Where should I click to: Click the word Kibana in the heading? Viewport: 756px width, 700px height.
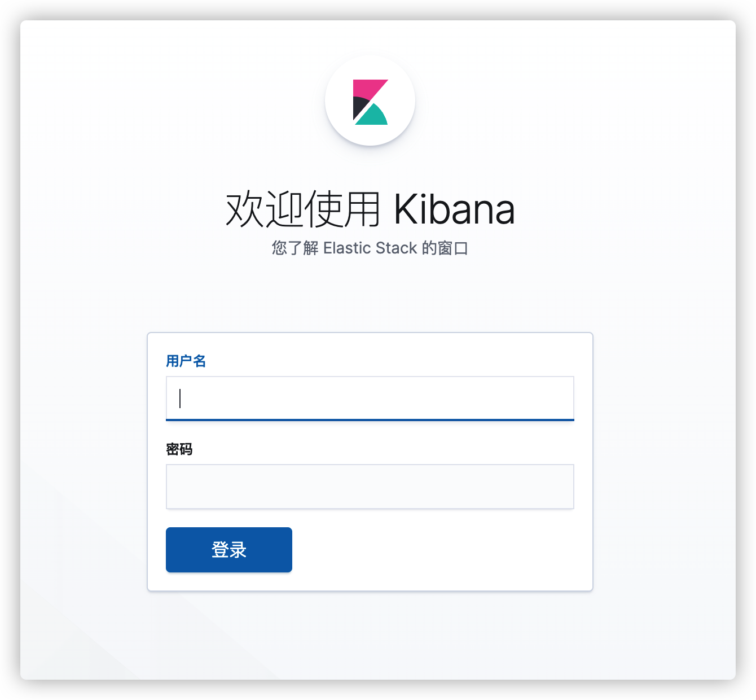[454, 209]
